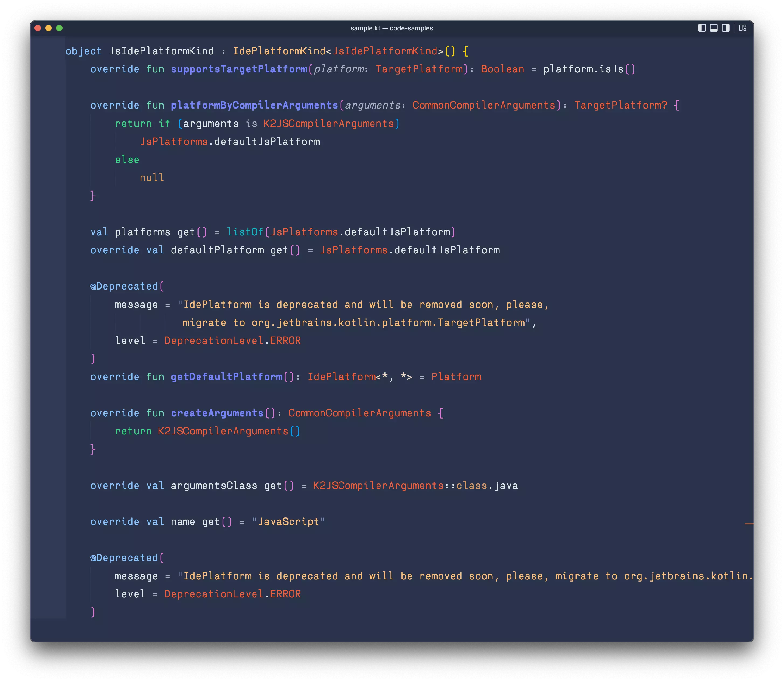
Task: Click 'platform.isJs()' call
Action: click(589, 69)
